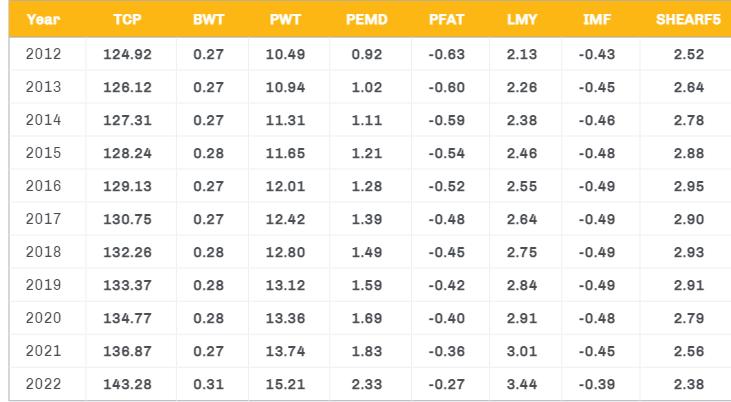
Task: Select PWT value 12.01
Action: tap(285, 186)
